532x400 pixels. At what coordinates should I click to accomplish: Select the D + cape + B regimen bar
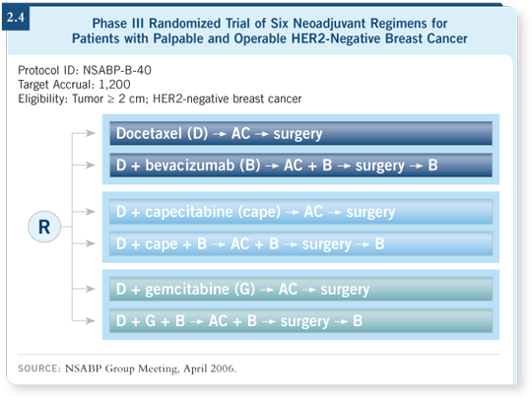tap(300, 243)
